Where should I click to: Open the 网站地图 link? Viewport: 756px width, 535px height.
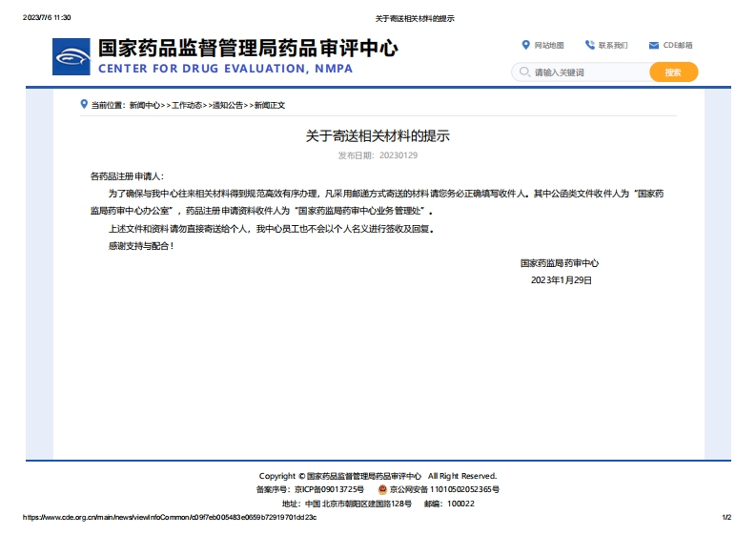(549, 45)
